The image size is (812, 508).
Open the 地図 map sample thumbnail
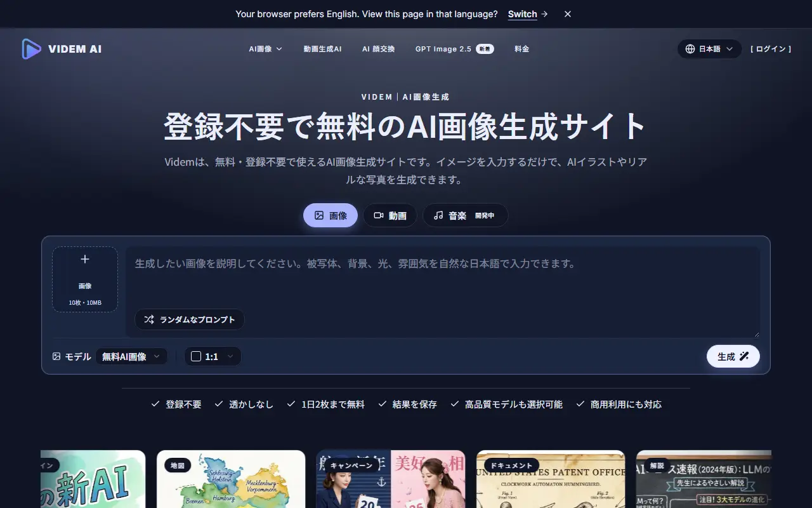point(231,479)
